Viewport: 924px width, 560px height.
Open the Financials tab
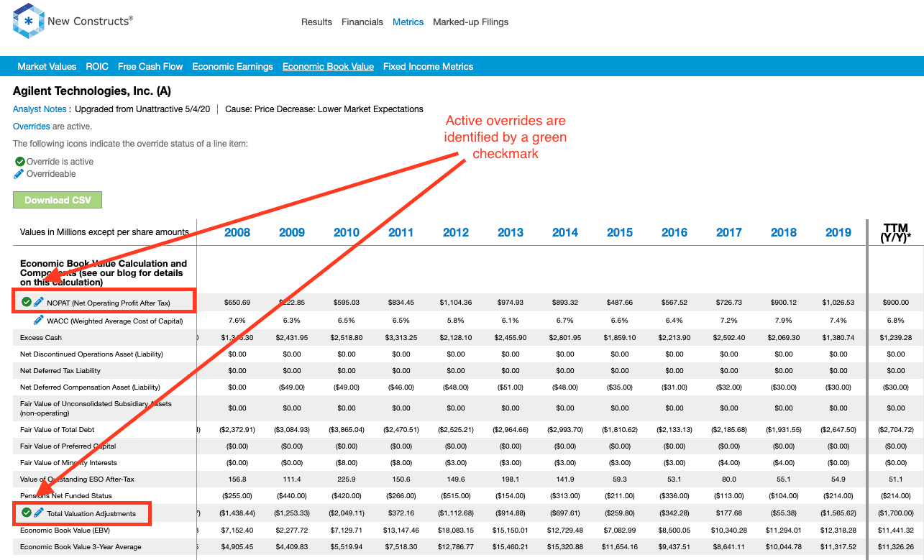(x=362, y=22)
